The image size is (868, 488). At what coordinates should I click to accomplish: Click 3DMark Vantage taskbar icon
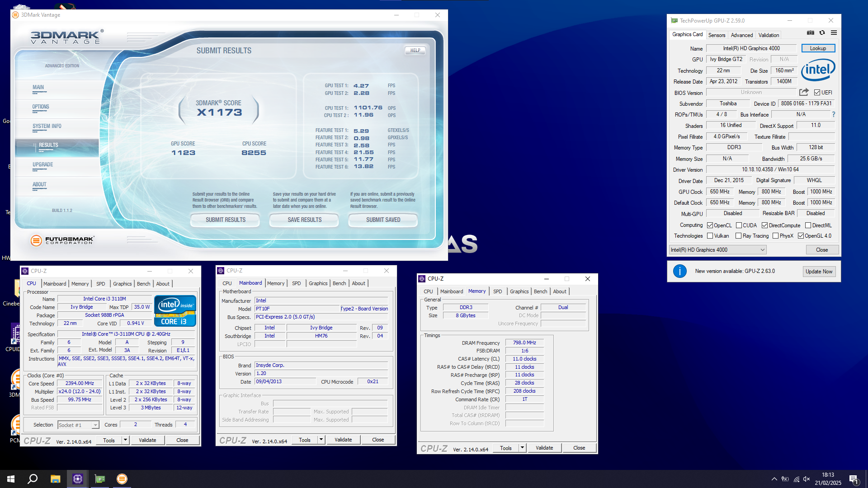pos(122,479)
